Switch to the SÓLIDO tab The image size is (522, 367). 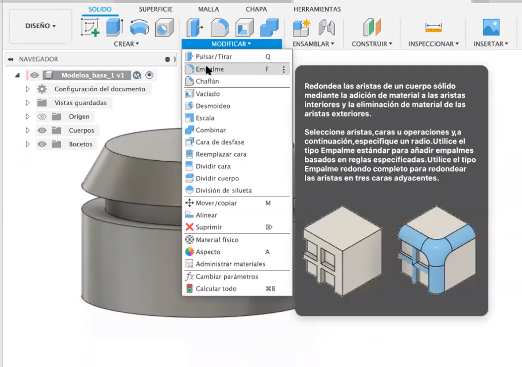point(100,9)
